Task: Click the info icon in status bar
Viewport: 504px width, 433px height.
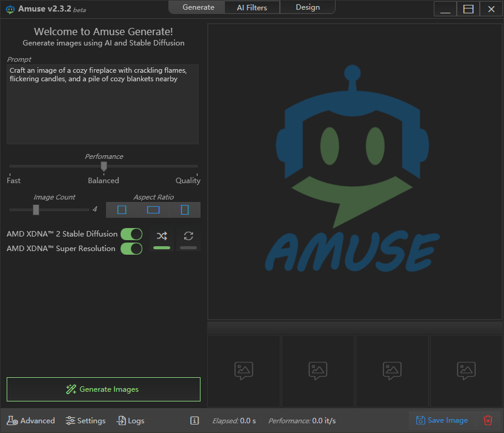Action: tap(194, 421)
